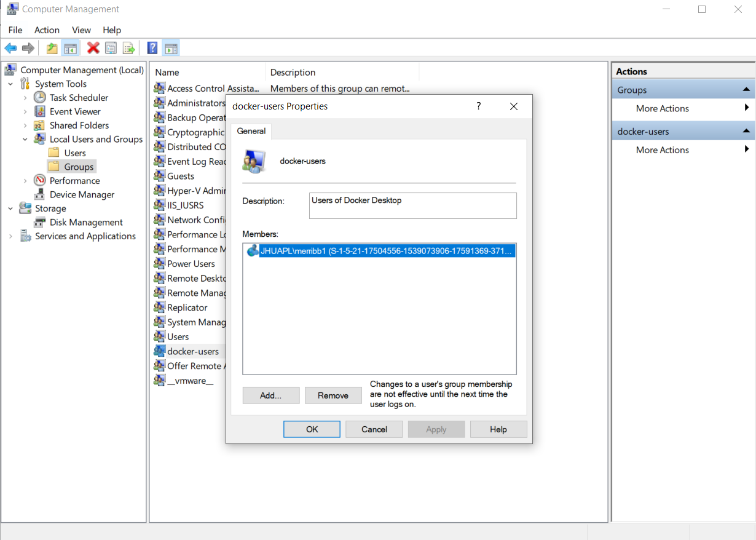Image resolution: width=756 pixels, height=540 pixels.
Task: Expand the Shared Folders tree node
Action: click(x=25, y=125)
